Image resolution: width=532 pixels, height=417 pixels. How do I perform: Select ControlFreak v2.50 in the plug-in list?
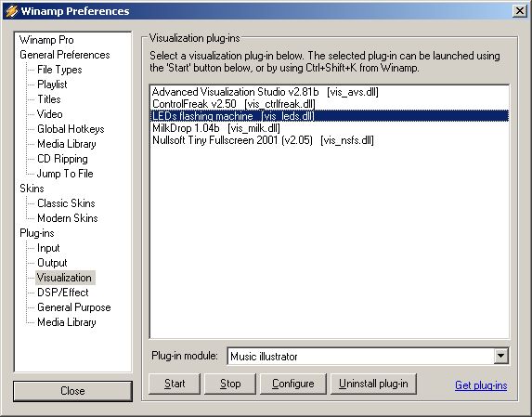pyautogui.click(x=329, y=104)
